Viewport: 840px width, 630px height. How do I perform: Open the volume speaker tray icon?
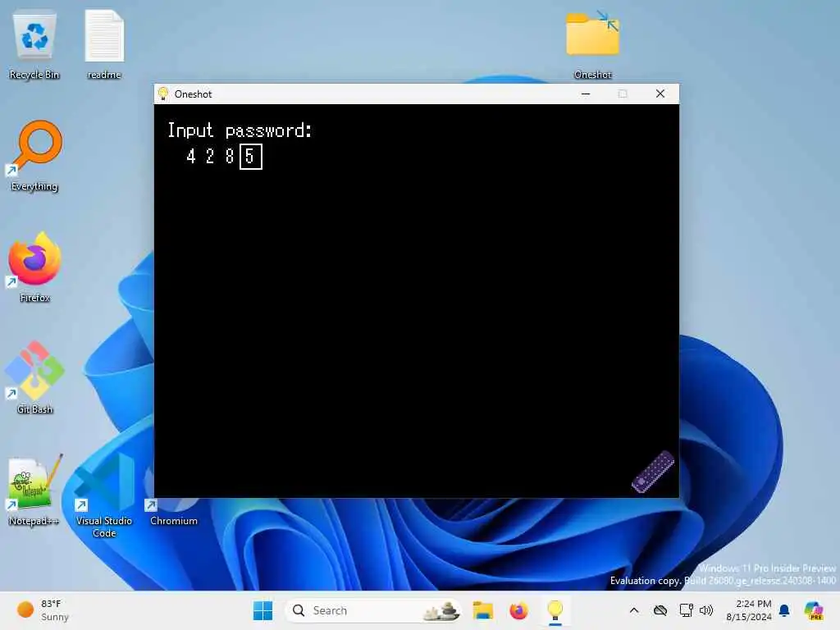pyautogui.click(x=706, y=610)
